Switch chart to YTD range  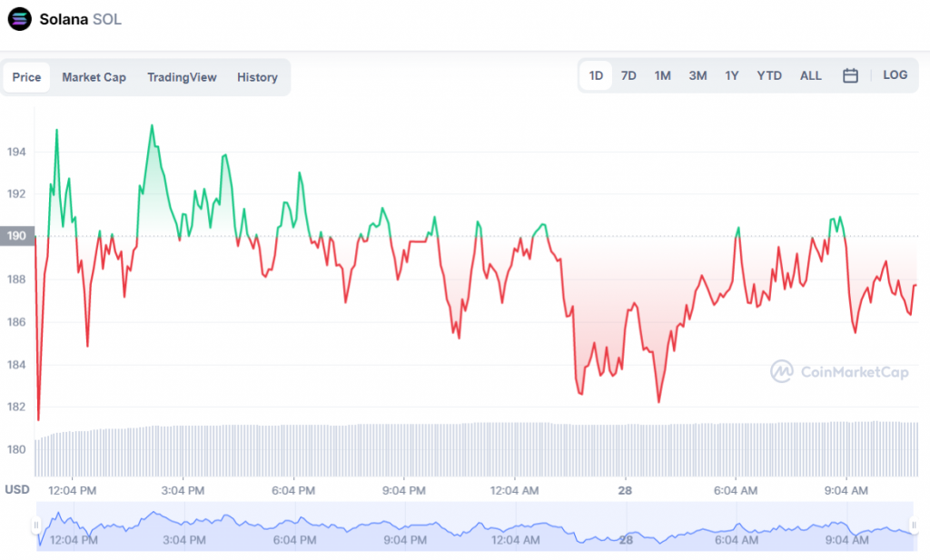[769, 75]
